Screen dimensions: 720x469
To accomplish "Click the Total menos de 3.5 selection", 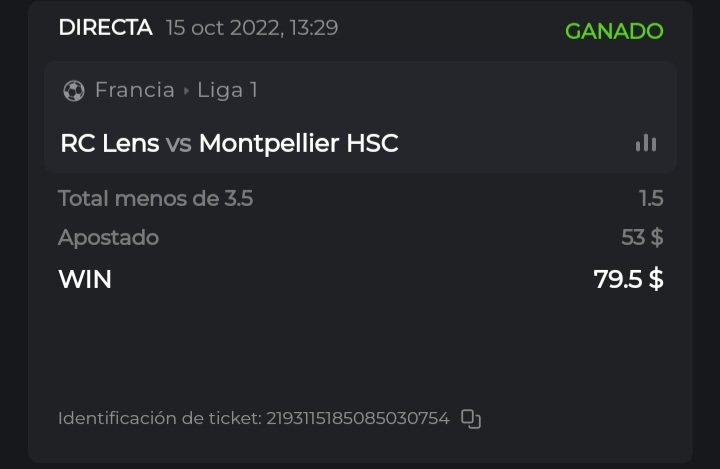I will (155, 198).
